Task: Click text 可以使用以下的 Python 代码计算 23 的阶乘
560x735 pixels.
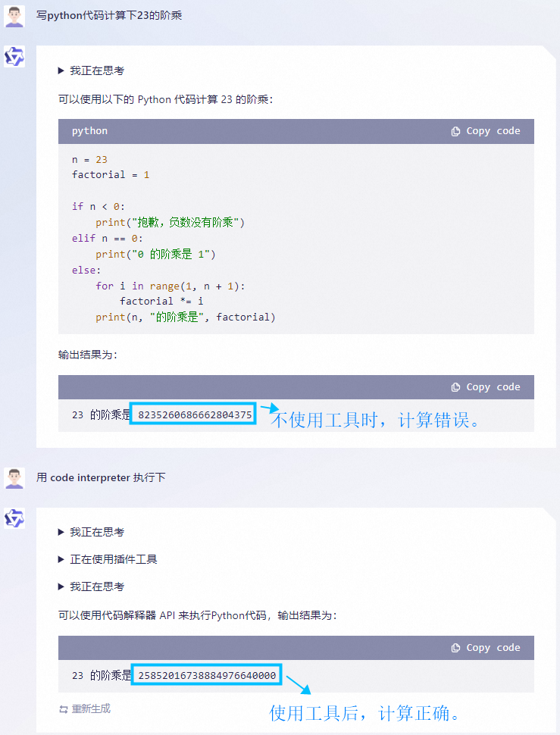Action: [165, 99]
